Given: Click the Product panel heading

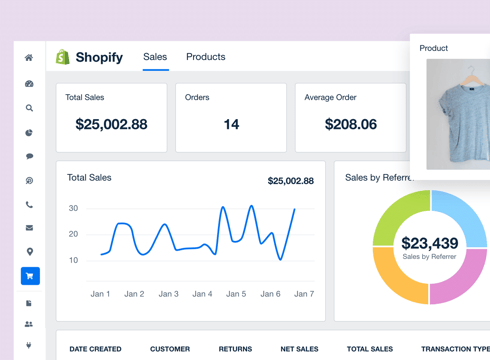Looking at the screenshot, I should [x=434, y=48].
